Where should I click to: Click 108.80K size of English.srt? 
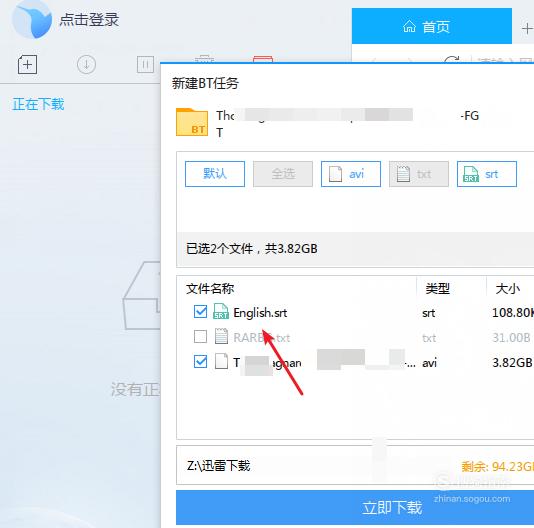tap(513, 313)
